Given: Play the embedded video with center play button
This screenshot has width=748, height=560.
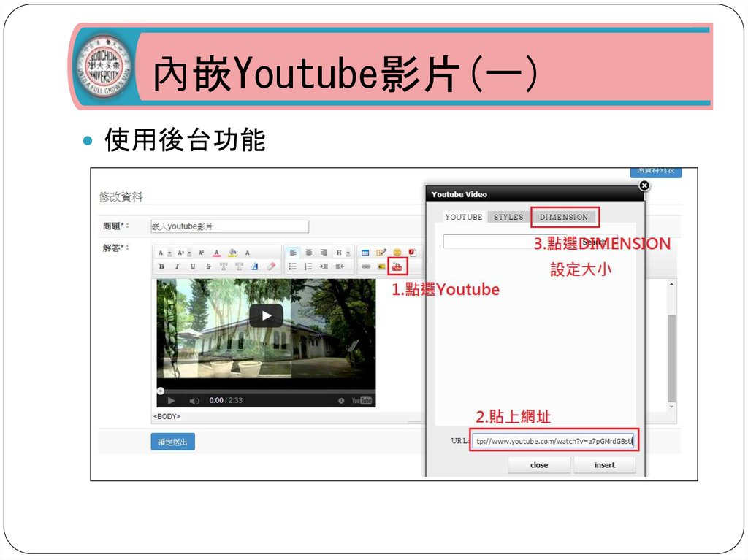Looking at the screenshot, I should [x=266, y=315].
